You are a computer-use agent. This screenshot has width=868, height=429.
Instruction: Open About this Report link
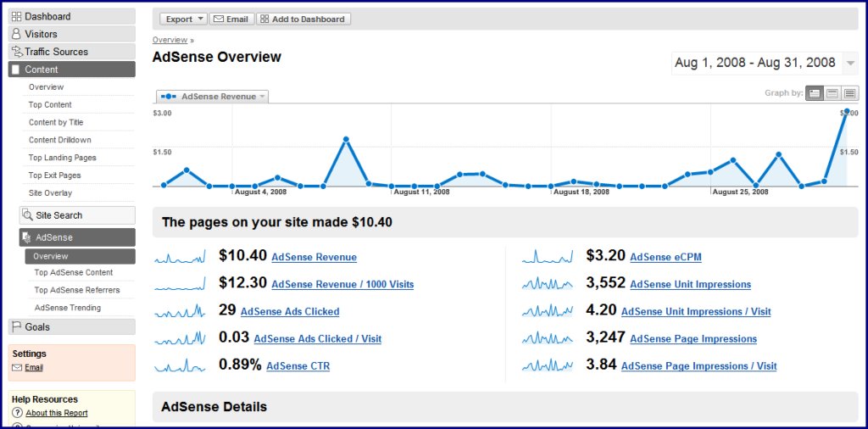tap(57, 413)
